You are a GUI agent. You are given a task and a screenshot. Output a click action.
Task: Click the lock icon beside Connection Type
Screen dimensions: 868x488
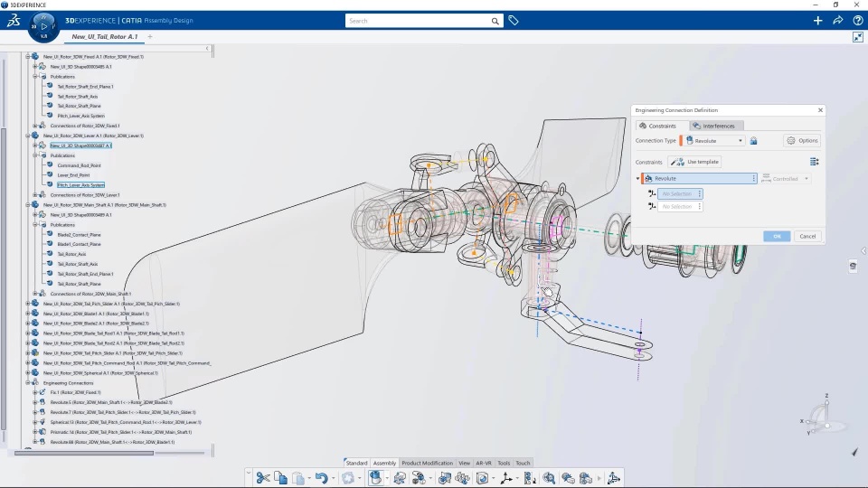(x=753, y=141)
